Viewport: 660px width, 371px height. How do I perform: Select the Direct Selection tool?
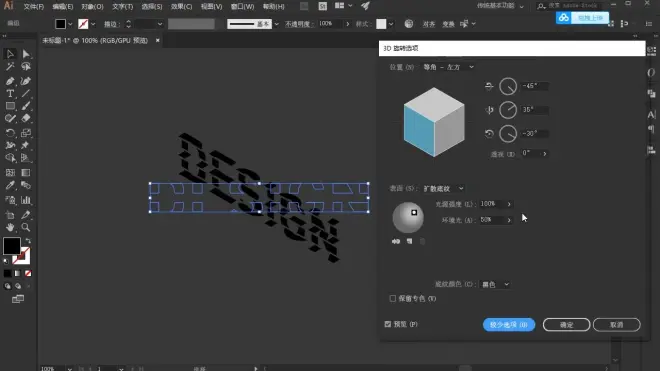pos(26,54)
